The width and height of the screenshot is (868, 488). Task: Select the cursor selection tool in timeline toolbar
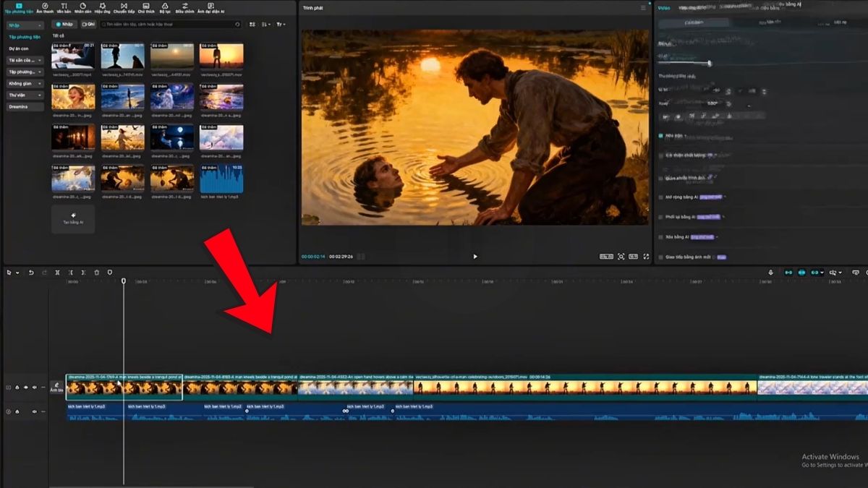7,273
